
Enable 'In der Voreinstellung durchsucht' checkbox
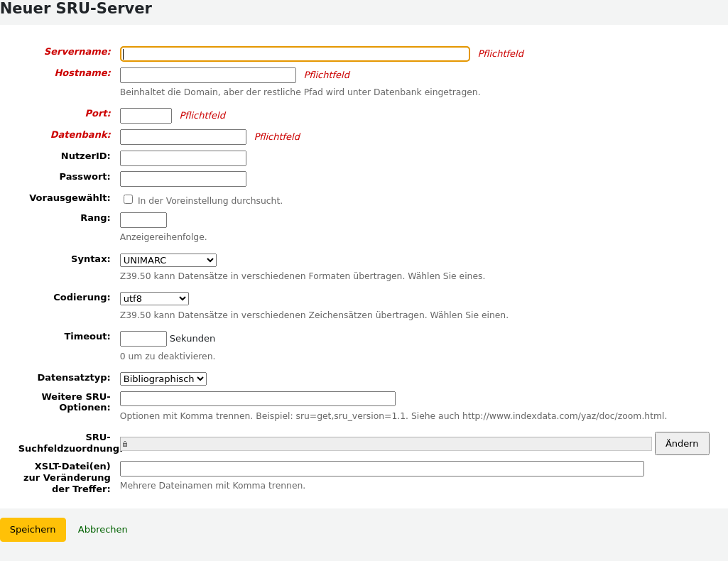pyautogui.click(x=128, y=199)
